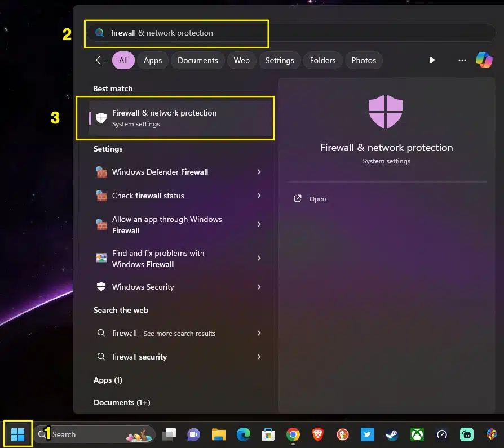Switch to the Web filter tab
504x448 pixels.
[242, 60]
